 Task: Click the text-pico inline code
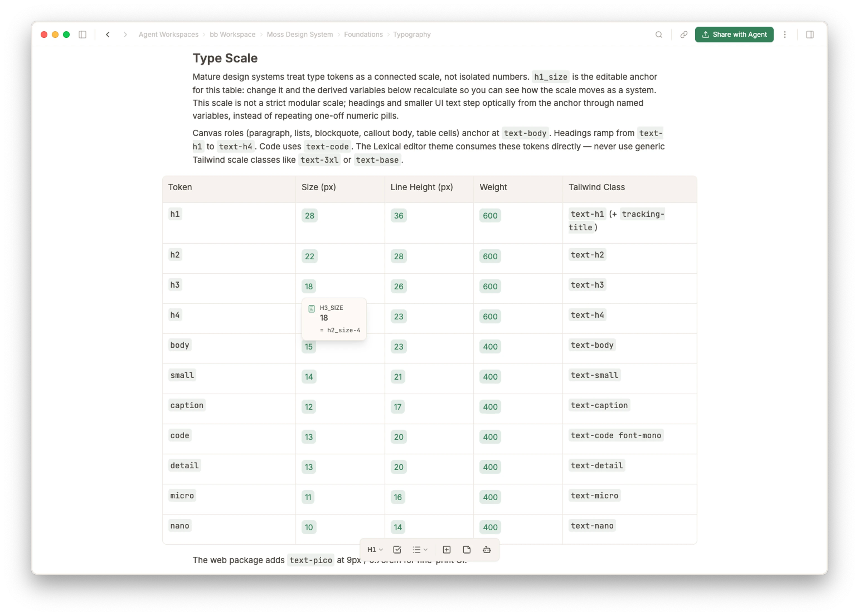pyautogui.click(x=310, y=560)
